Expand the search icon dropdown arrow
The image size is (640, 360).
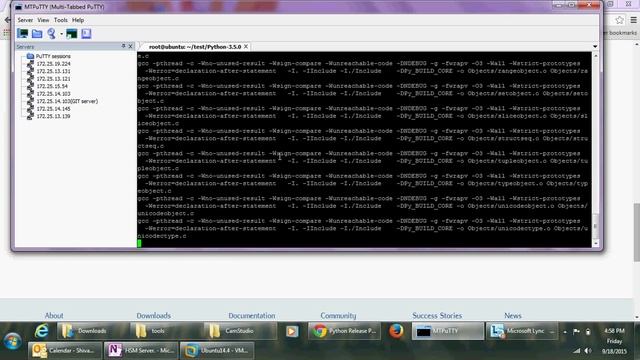tap(61, 34)
